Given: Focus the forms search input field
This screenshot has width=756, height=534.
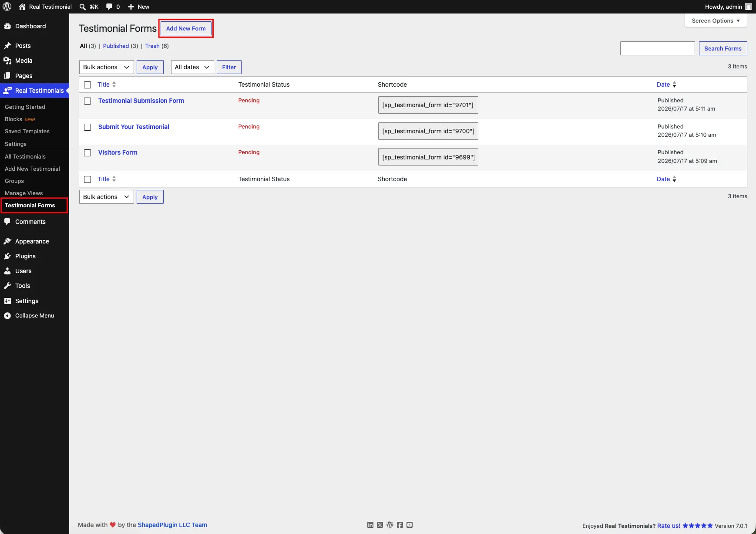Looking at the screenshot, I should [658, 48].
